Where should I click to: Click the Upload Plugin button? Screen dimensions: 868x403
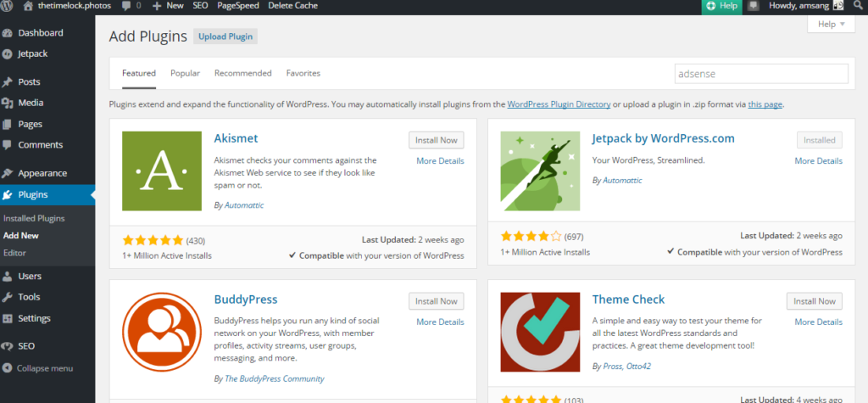point(225,36)
